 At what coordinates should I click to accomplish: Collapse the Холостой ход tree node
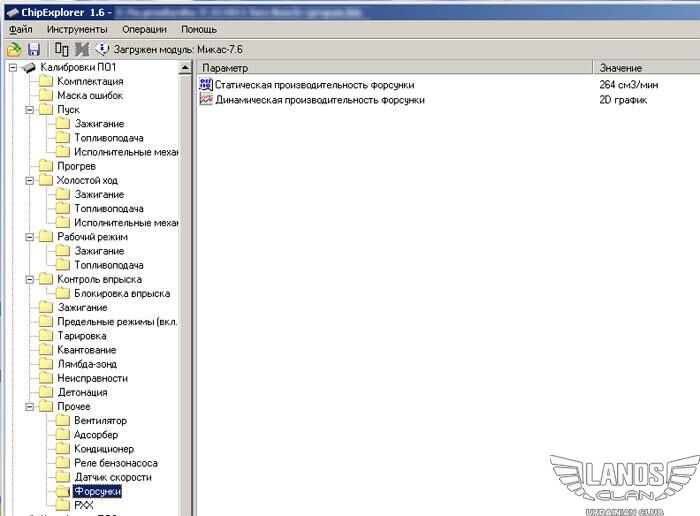coord(30,180)
